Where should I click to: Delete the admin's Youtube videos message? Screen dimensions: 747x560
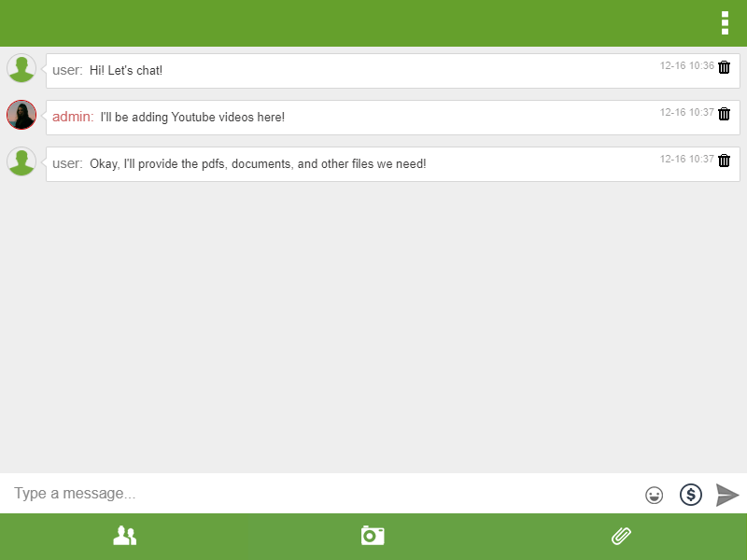tap(725, 114)
